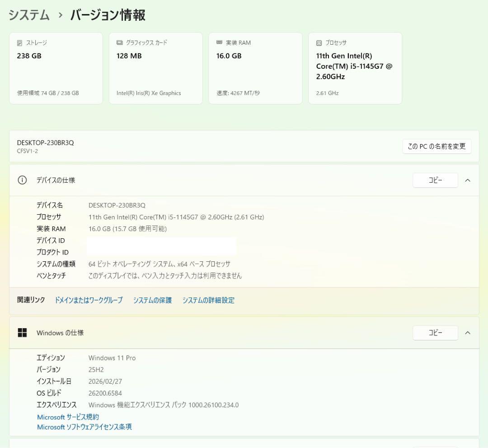Click Intel(R) Iris(R) Xe Graphics text
This screenshot has width=488, height=448.
click(x=149, y=93)
